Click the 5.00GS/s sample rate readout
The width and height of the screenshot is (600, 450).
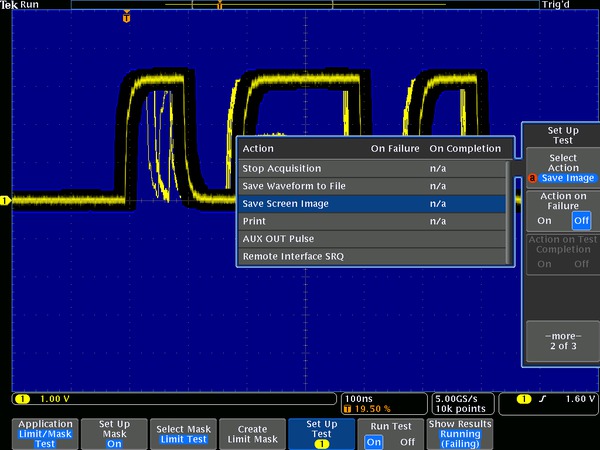pyautogui.click(x=458, y=398)
